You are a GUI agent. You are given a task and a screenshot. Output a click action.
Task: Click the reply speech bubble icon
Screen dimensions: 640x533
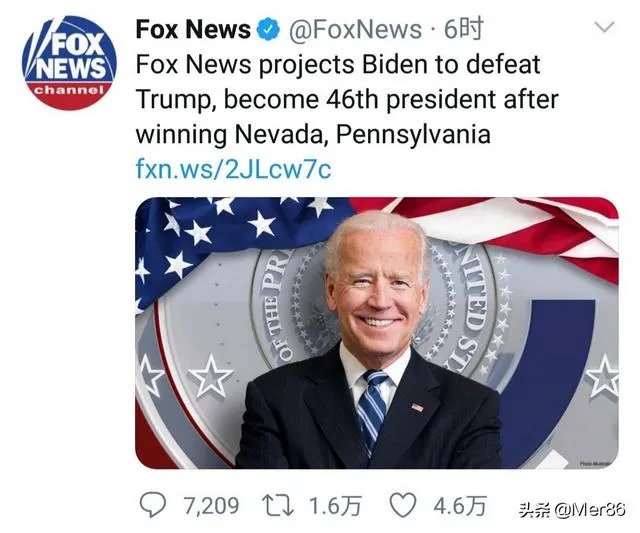(x=153, y=505)
